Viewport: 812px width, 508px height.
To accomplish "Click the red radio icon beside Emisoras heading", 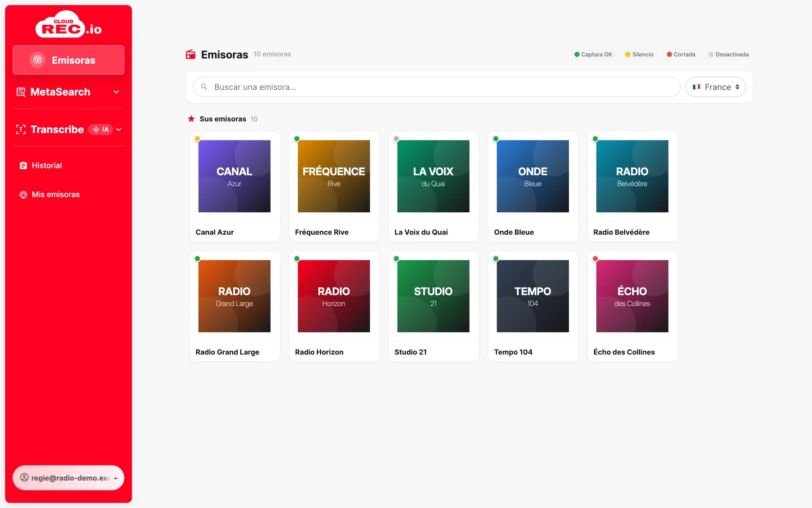I will click(191, 55).
